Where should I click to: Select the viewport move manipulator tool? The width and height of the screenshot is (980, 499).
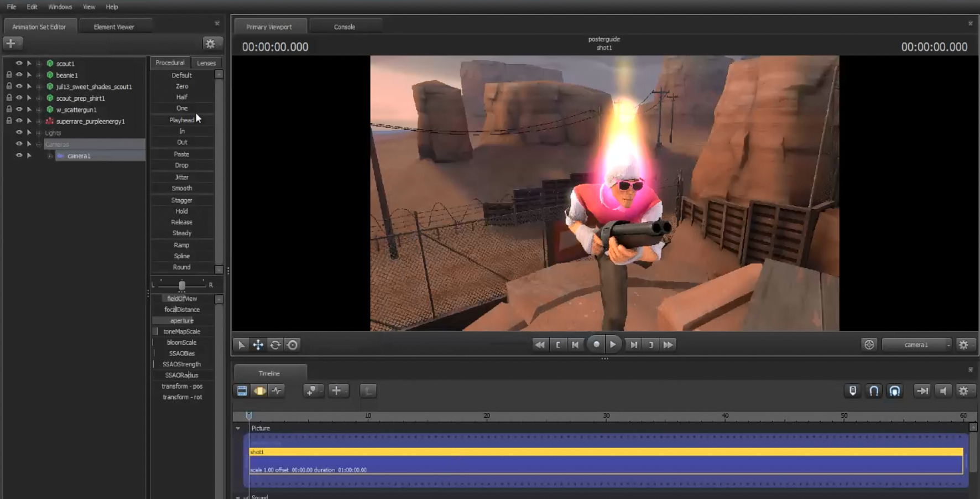tap(258, 345)
